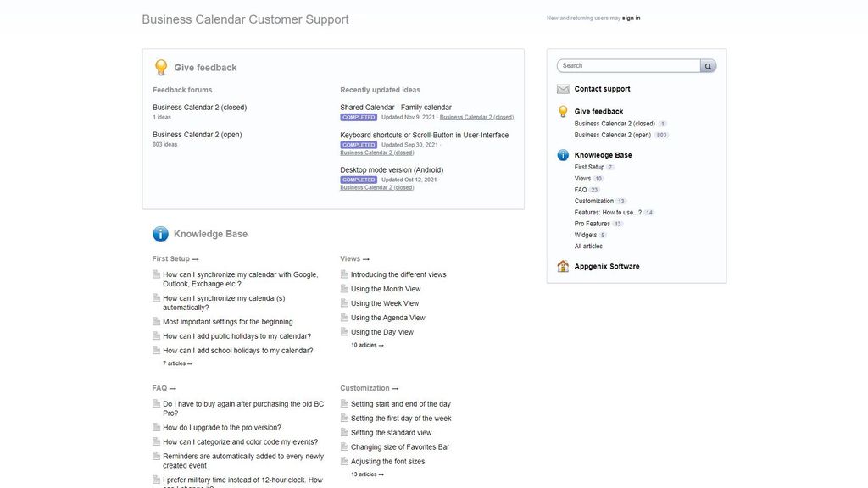The height and width of the screenshot is (488, 868).
Task: Click COMPLETED badge under Desktop mode version idea
Action: (x=359, y=180)
